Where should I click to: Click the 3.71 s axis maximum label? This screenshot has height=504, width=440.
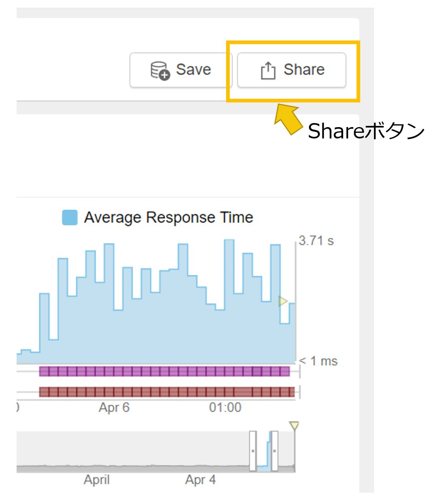tap(316, 240)
